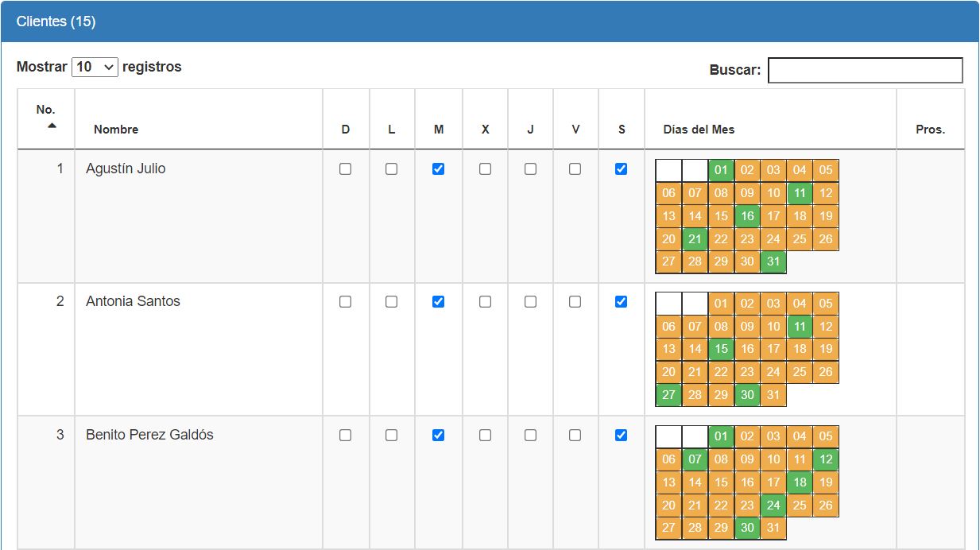Click day 31 in Agustín Julio's calendar
The width and height of the screenshot is (980, 550).
tap(773, 262)
